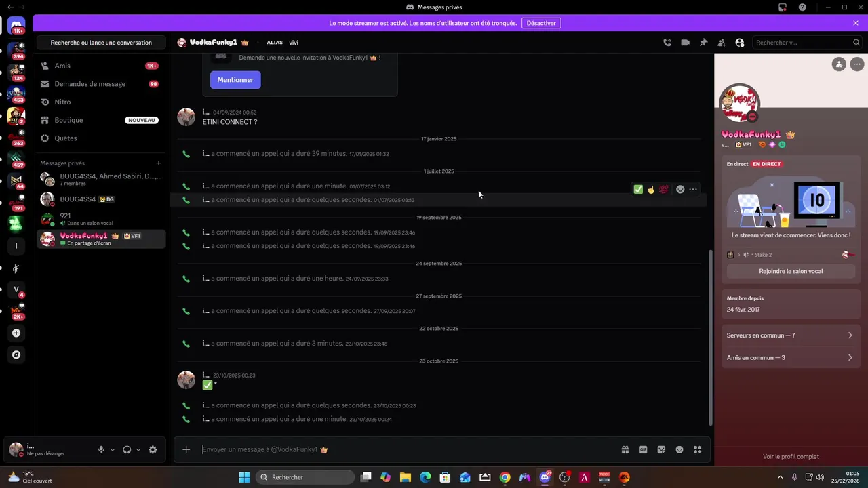The width and height of the screenshot is (868, 488).
Task: Expand headphone output options arrow
Action: pyautogui.click(x=138, y=449)
